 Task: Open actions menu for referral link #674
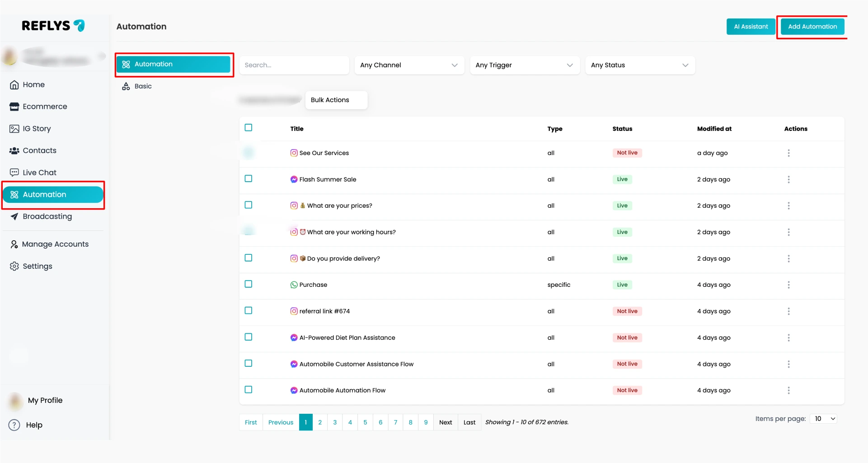click(x=788, y=311)
